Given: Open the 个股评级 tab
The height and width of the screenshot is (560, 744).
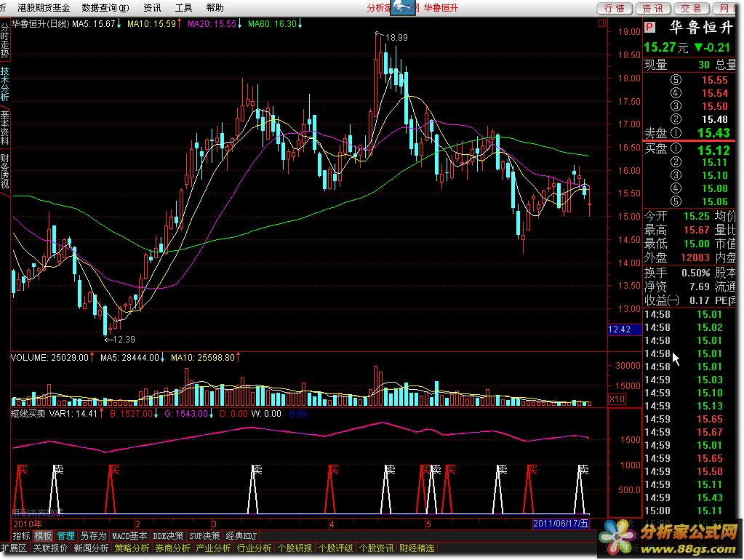Looking at the screenshot, I should tap(335, 548).
